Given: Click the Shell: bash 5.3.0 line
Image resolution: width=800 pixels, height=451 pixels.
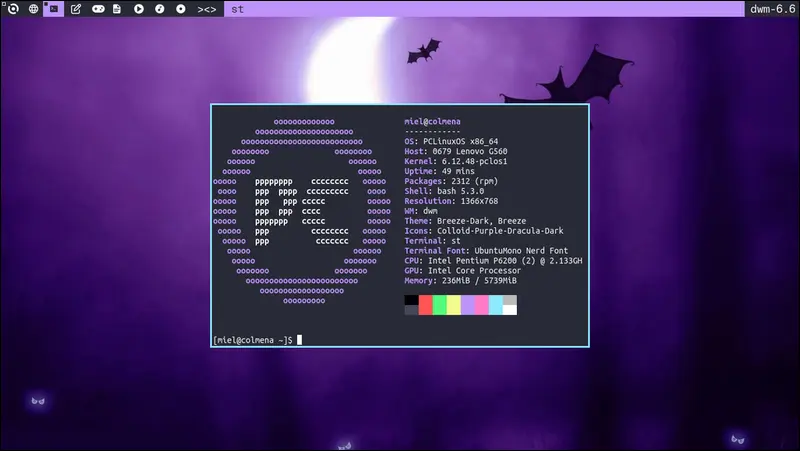Looking at the screenshot, I should 444,191.
